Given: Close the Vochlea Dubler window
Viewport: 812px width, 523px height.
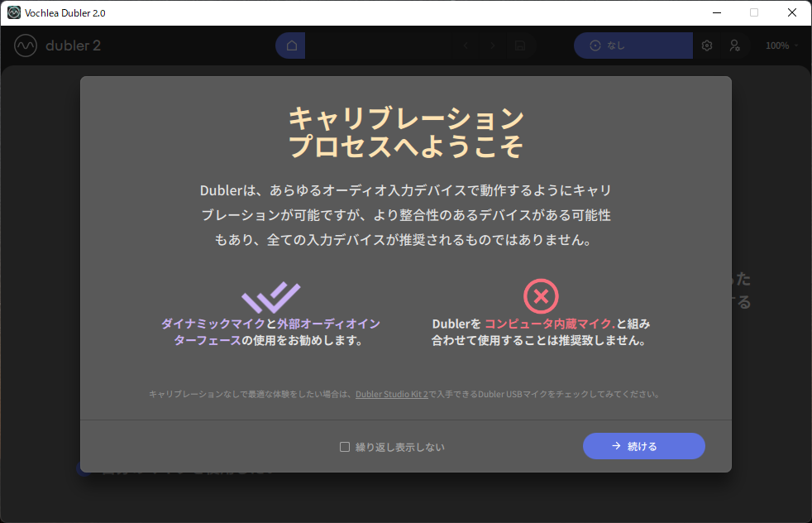Looking at the screenshot, I should coord(792,12).
